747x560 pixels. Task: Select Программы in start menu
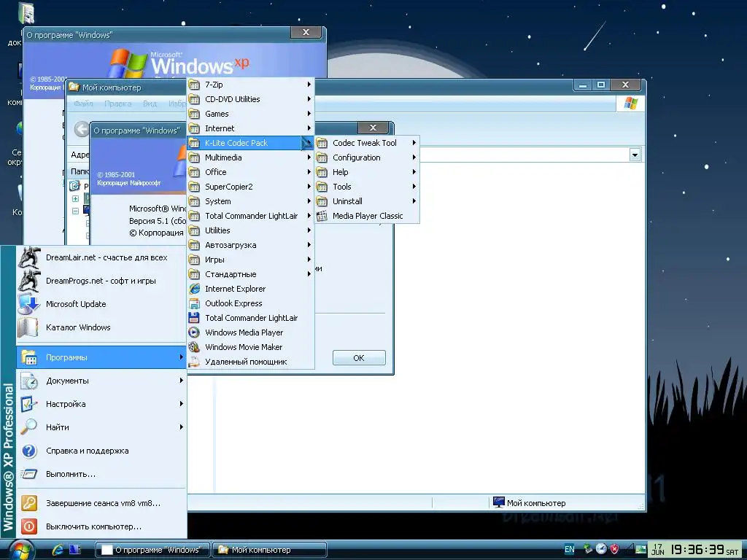tap(101, 357)
